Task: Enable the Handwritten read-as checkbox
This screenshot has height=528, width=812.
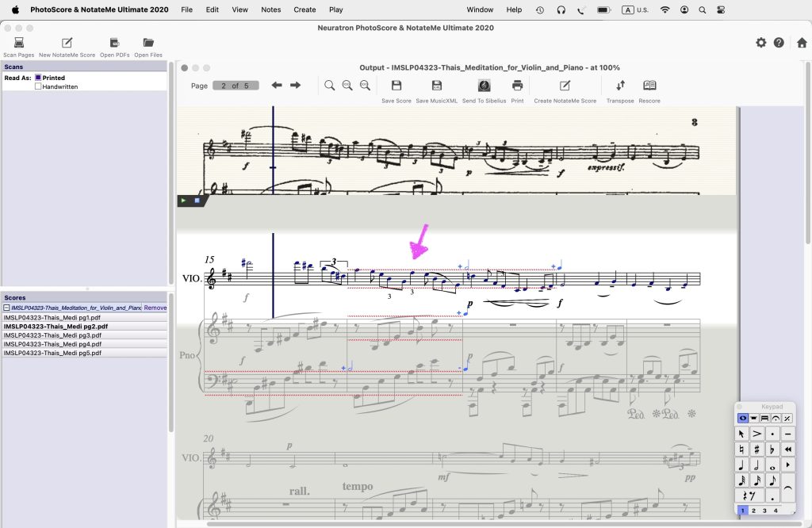Action: [x=38, y=86]
